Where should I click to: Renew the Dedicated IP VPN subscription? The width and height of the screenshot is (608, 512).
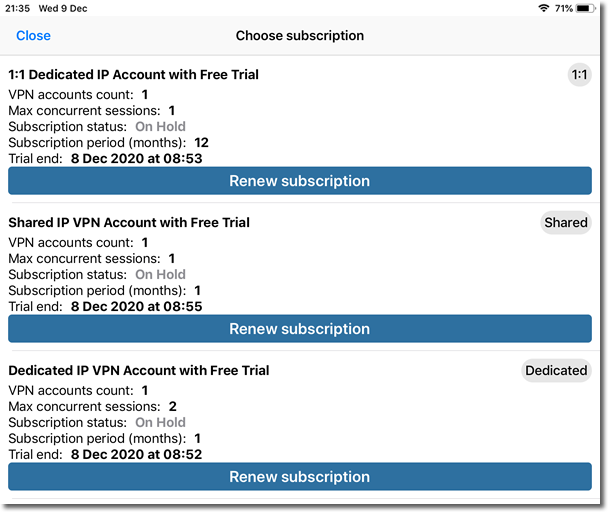[x=299, y=477]
